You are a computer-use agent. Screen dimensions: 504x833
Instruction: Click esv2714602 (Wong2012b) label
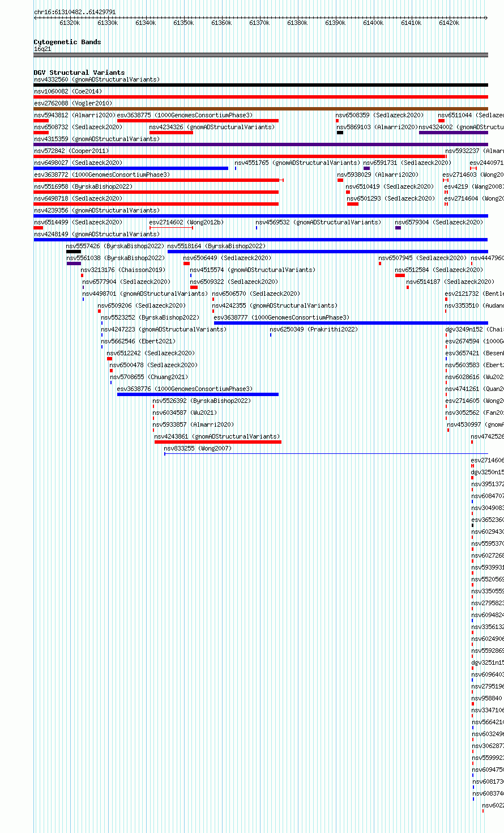(186, 222)
